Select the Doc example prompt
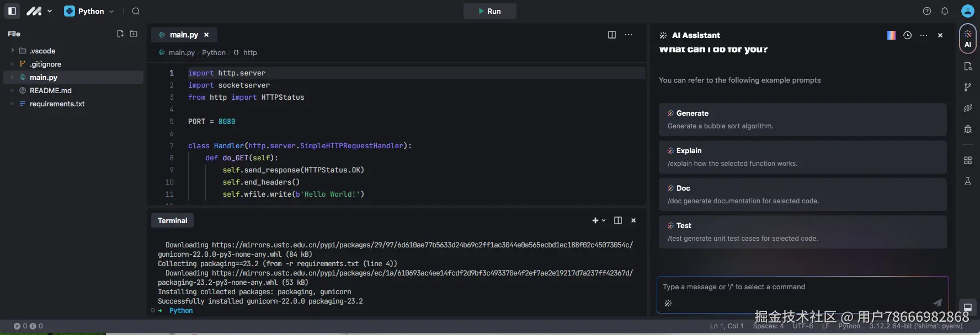The image size is (980, 335). coord(802,194)
